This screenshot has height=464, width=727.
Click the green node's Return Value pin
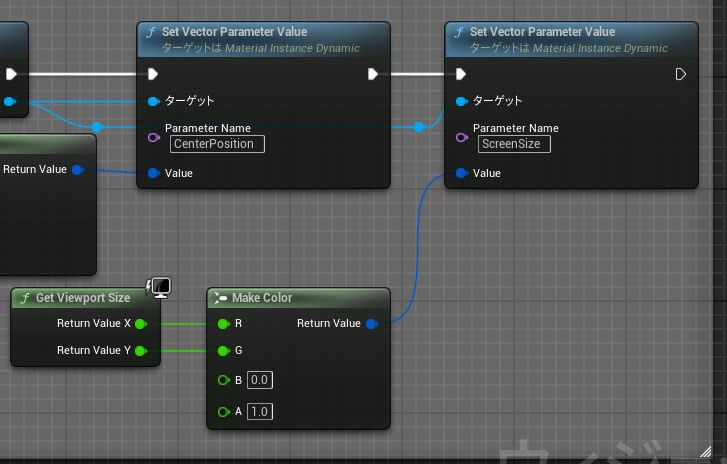tap(78, 170)
